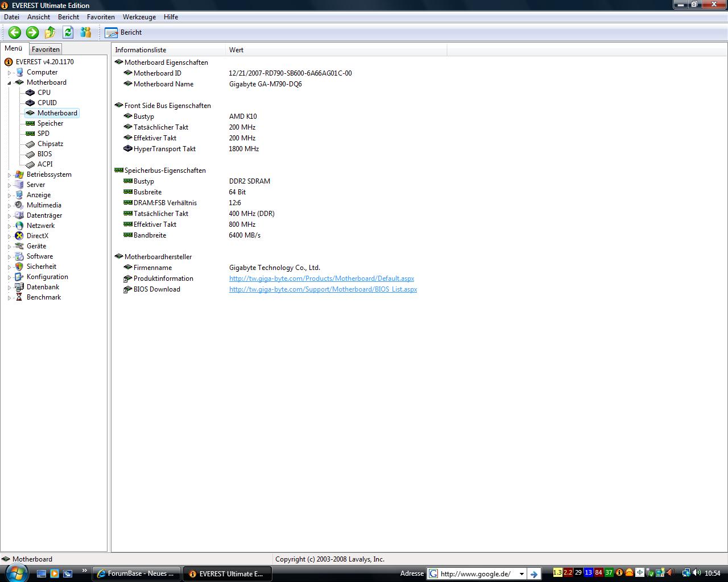Switch to the Favoriten tab in sidebar
This screenshot has width=728, height=582.
pos(45,49)
